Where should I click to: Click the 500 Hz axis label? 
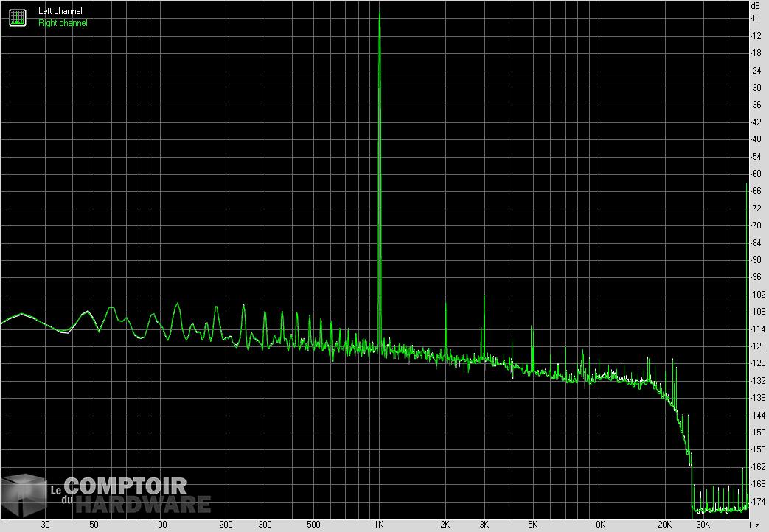(x=313, y=525)
